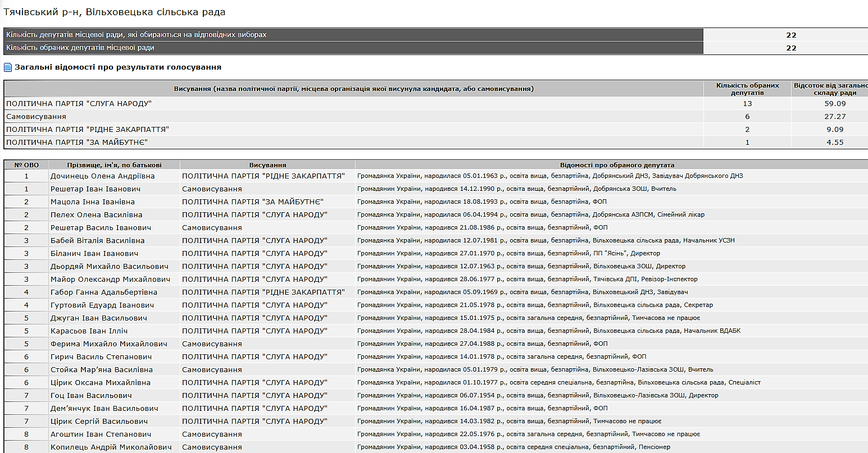This screenshot has width=868, height=453.
Task: Click name Мацола Інна Іванівна
Action: [92, 202]
